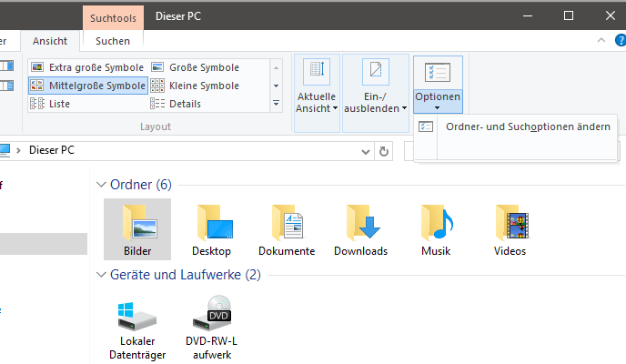Open the Musik folder
This screenshot has width=626, height=364.
coord(435,229)
